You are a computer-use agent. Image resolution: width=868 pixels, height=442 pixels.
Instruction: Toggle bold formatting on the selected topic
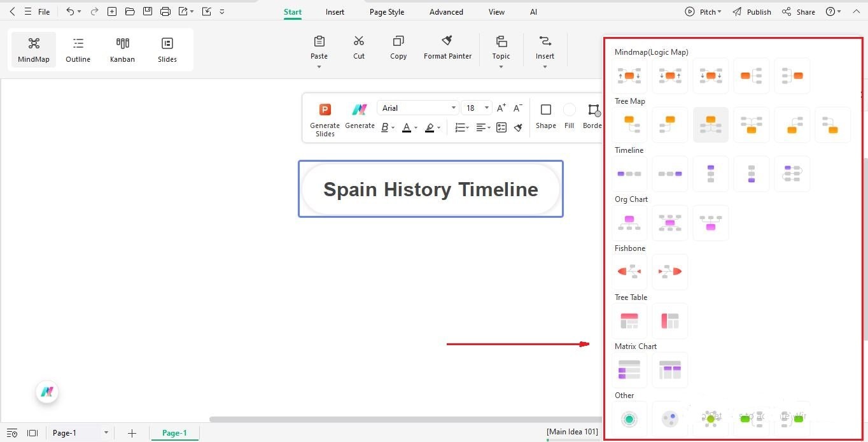pos(385,127)
